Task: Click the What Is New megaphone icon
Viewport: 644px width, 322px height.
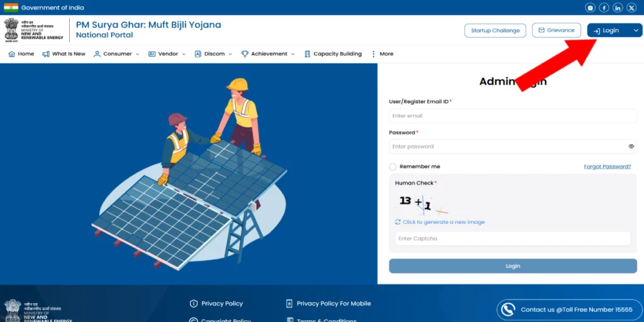Action: click(x=46, y=54)
